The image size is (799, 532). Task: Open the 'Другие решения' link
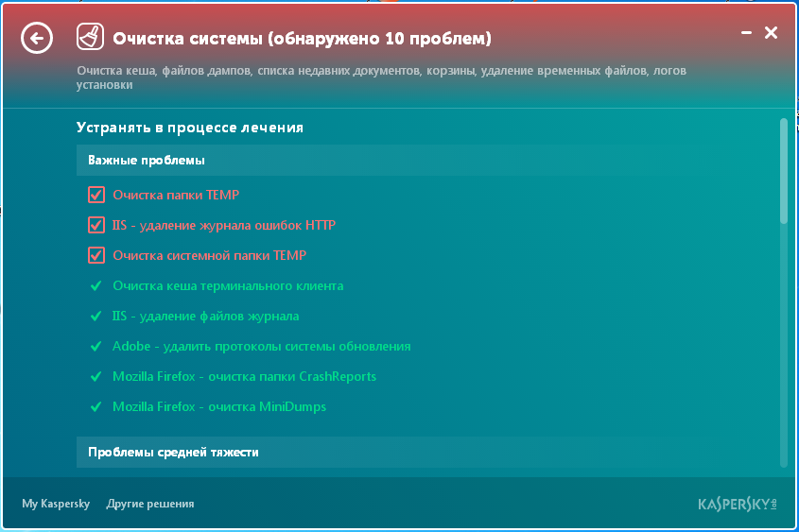150,504
